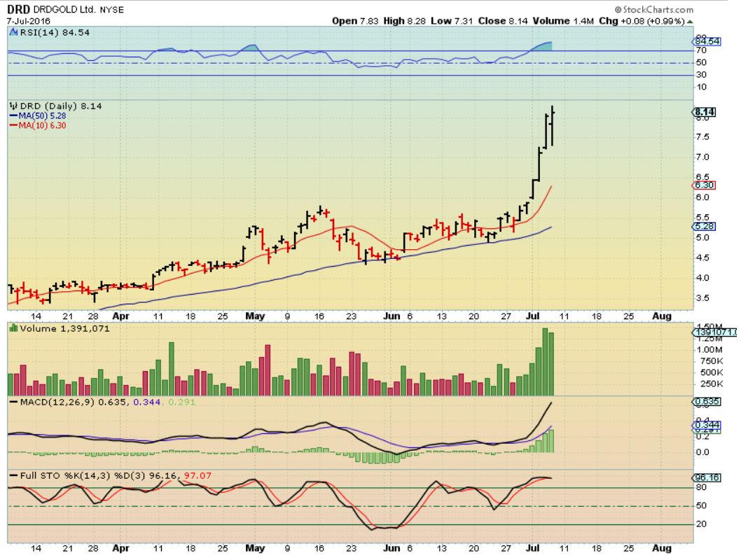Click the 'MA(50) 5.28' legend entry
Image resolution: width=748 pixels, height=560 pixels.
click(x=38, y=115)
